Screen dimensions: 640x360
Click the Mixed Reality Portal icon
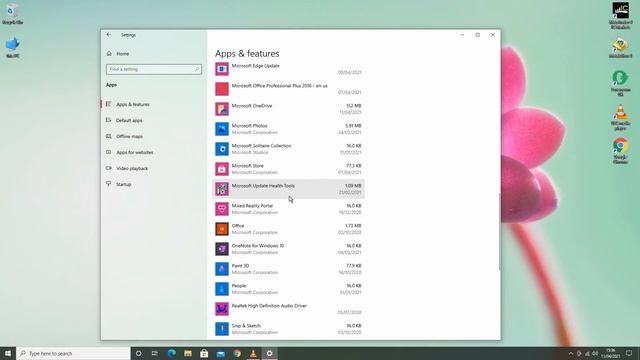(222, 209)
